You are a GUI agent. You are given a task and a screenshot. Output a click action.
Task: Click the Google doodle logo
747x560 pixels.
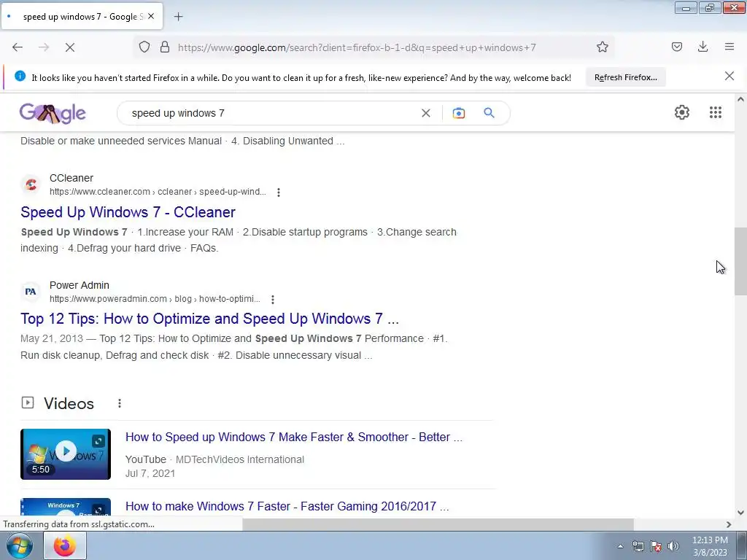(x=53, y=113)
